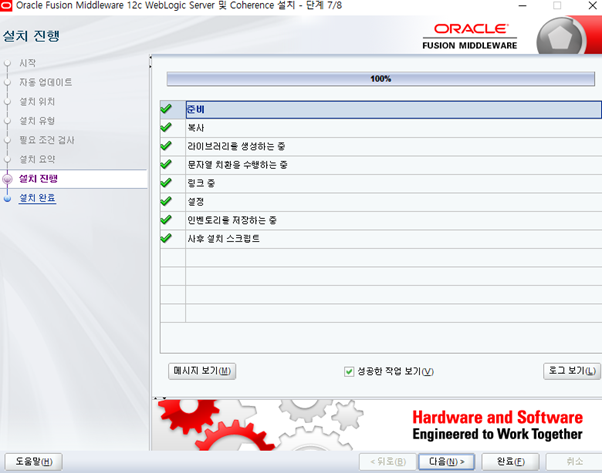602x473 pixels.
Task: Click the purple step bullet beside 설치 진행
Action: tap(7, 179)
